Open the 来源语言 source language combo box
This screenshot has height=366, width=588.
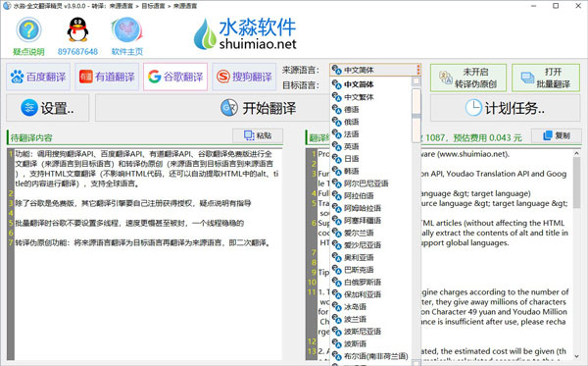click(x=375, y=70)
